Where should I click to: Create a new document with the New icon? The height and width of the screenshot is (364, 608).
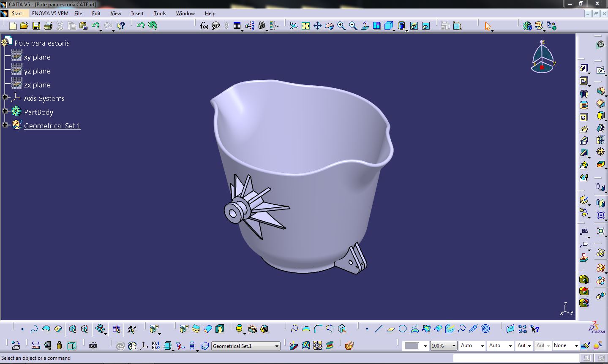13,26
